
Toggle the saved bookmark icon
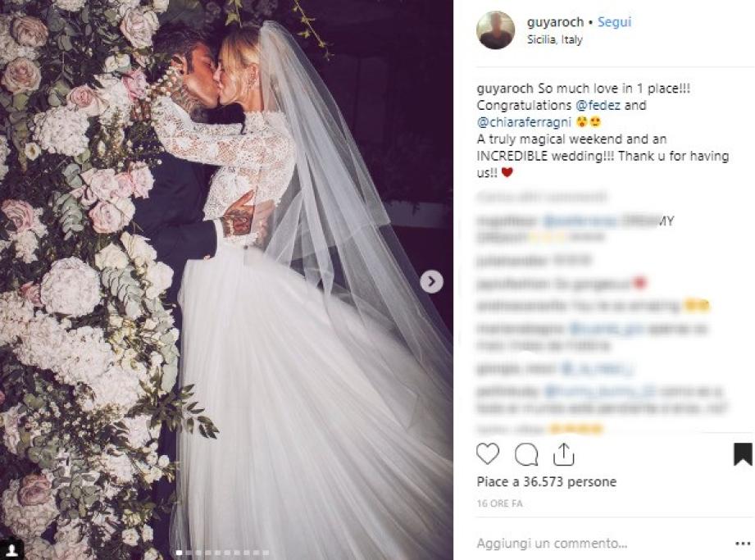[743, 454]
